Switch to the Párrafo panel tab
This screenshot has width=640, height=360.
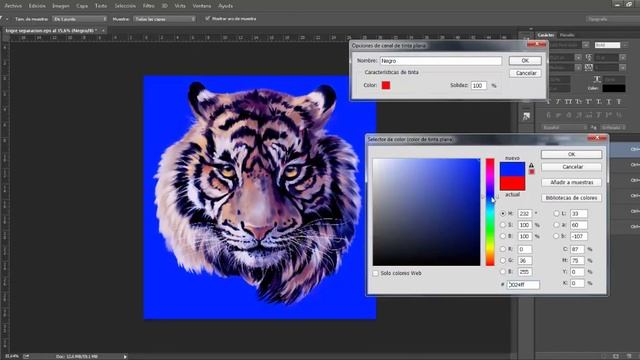tap(567, 35)
